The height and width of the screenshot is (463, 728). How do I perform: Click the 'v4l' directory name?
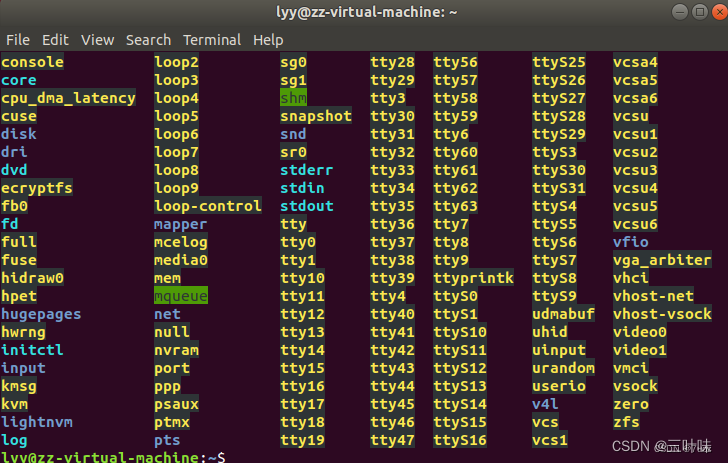(x=546, y=404)
